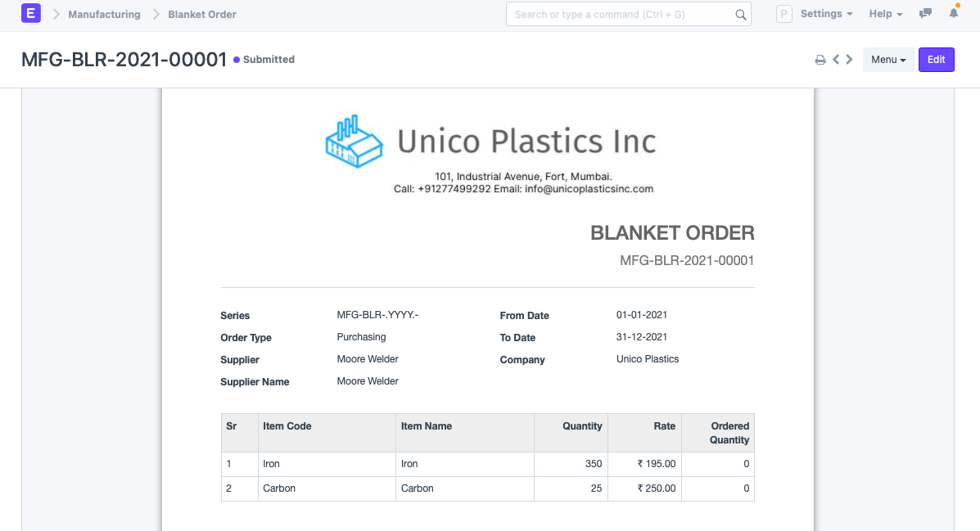This screenshot has width=980, height=531.
Task: Click the Company value Unico Plastics
Action: click(648, 358)
